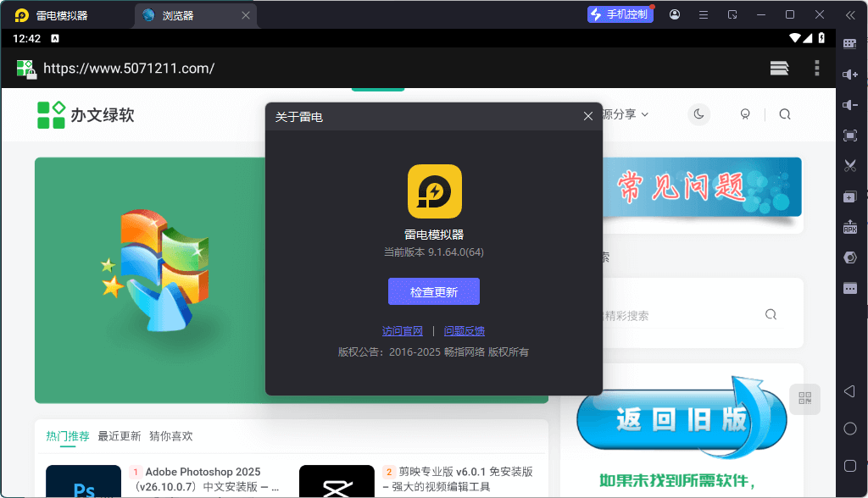This screenshot has width=868, height=498.
Task: Click the install APK sidebar icon
Action: pyautogui.click(x=849, y=227)
